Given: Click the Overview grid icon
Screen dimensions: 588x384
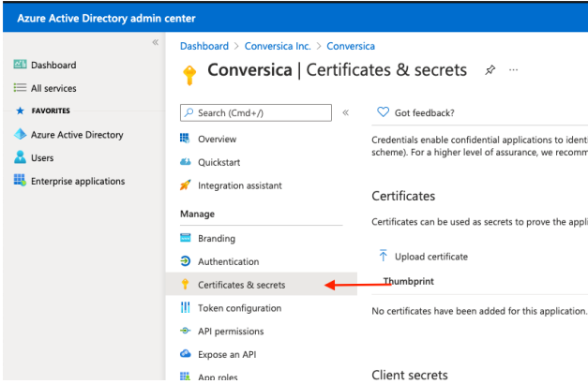Looking at the screenshot, I should pyautogui.click(x=185, y=139).
